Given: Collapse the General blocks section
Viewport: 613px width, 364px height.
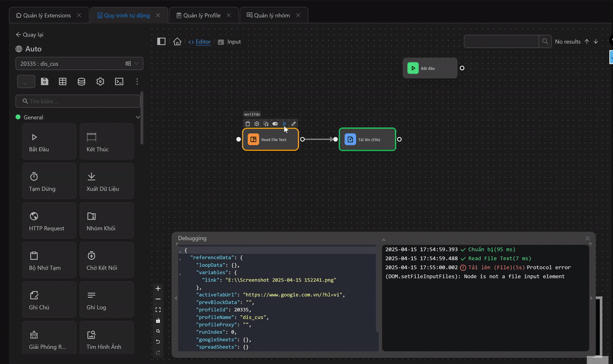Looking at the screenshot, I should pos(138,117).
